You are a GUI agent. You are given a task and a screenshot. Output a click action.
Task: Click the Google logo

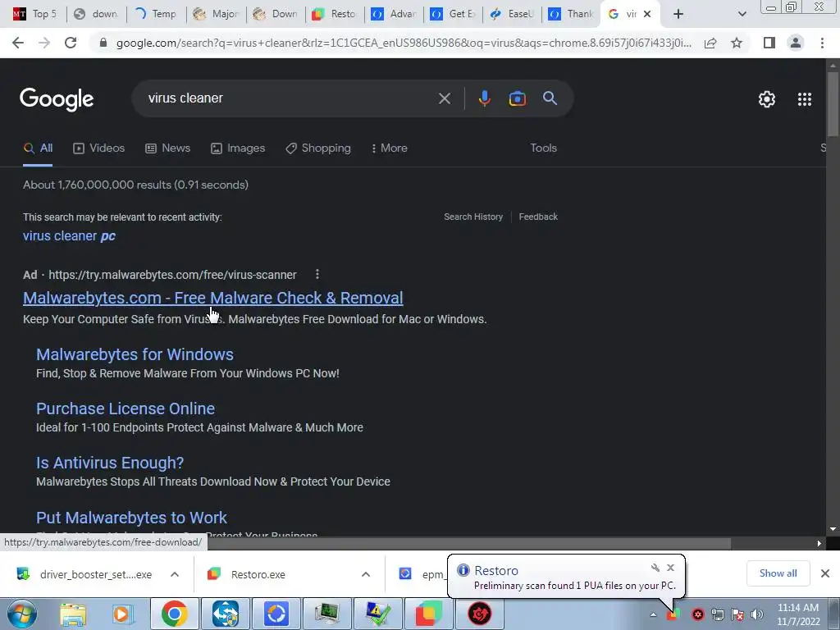click(x=57, y=99)
